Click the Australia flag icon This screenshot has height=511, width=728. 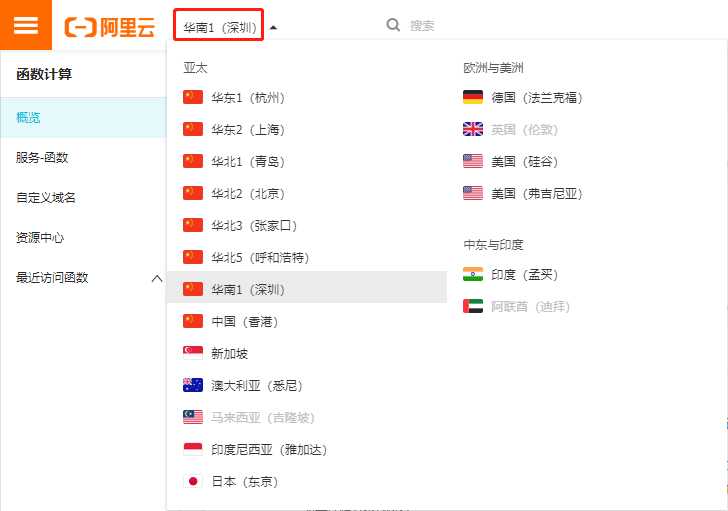pyautogui.click(x=193, y=385)
